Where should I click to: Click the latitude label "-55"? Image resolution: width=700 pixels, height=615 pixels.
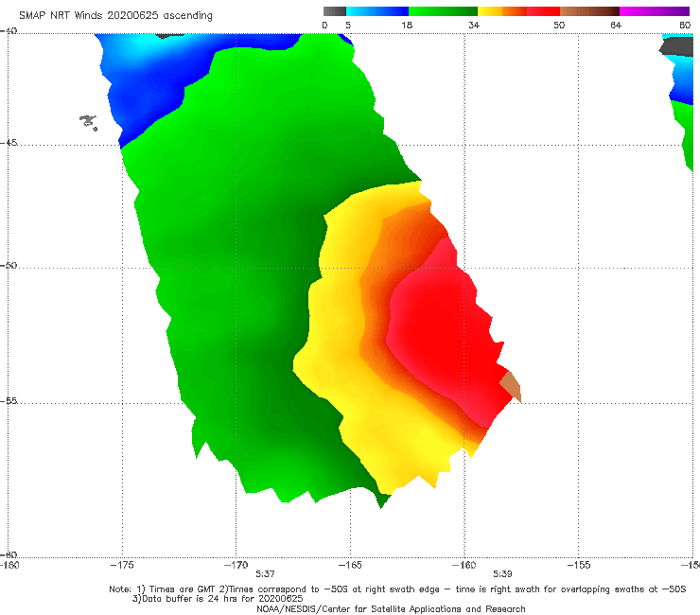[9, 400]
